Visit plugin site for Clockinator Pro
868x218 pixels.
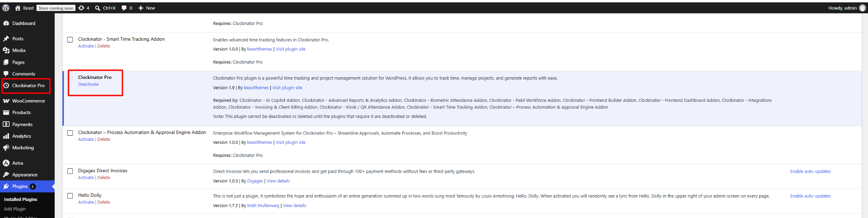(x=287, y=88)
